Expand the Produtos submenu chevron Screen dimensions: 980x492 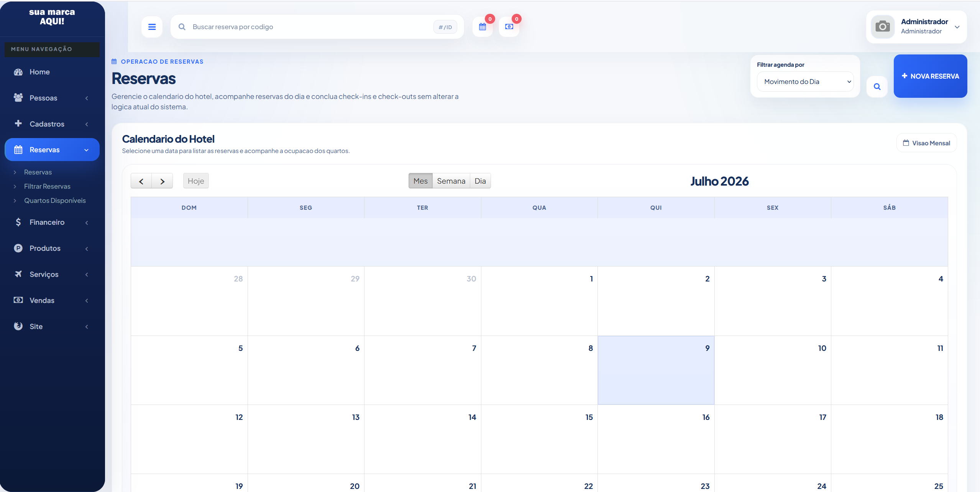click(x=87, y=249)
